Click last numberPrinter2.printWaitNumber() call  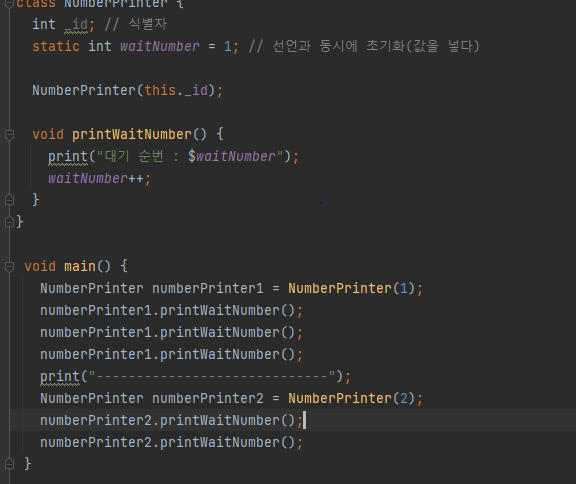pyautogui.click(x=171, y=443)
